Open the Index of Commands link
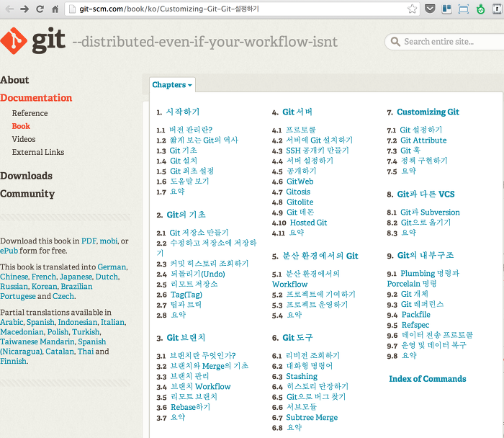Image resolution: width=504 pixels, height=438 pixels. click(x=428, y=379)
